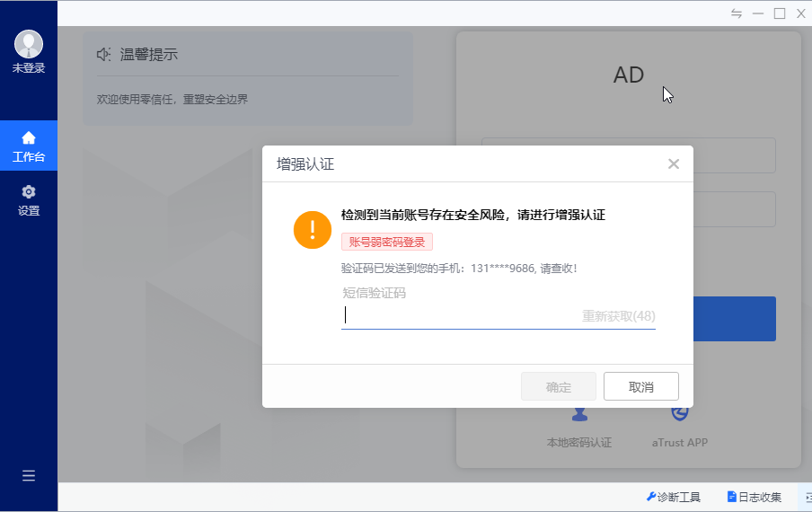The height and width of the screenshot is (512, 812).
Task: Open 诊断工具 from the bottom bar
Action: click(x=674, y=497)
